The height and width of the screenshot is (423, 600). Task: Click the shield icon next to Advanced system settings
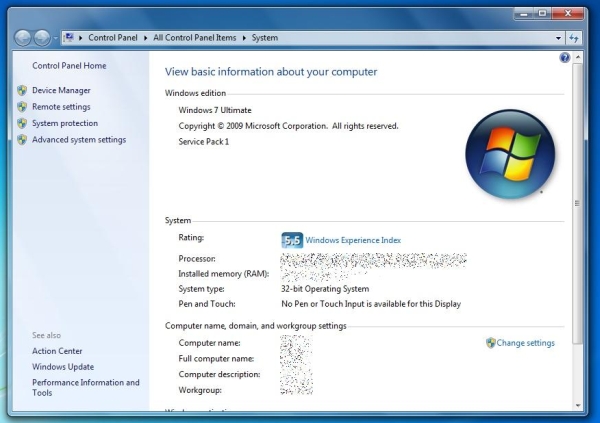(x=22, y=140)
